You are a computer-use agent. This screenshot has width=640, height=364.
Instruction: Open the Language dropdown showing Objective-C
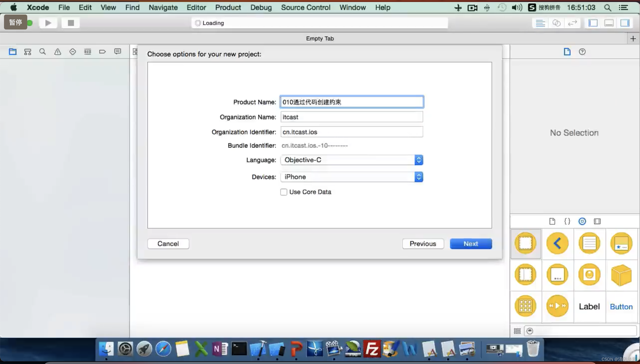[x=352, y=160]
